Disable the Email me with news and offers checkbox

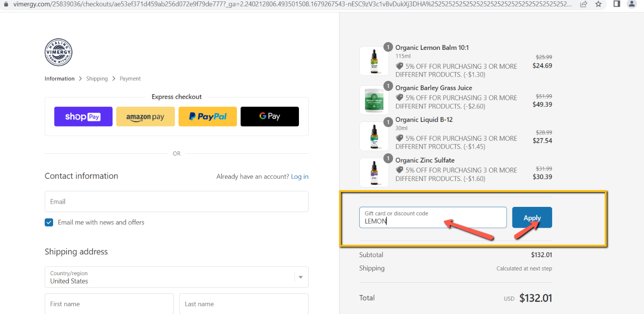pyautogui.click(x=49, y=222)
